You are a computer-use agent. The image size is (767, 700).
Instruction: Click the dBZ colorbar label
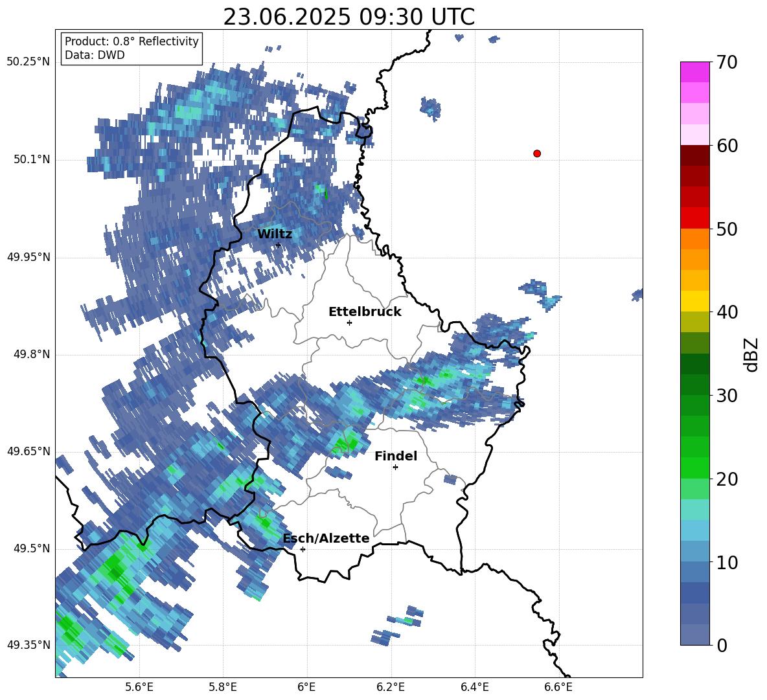tap(751, 354)
